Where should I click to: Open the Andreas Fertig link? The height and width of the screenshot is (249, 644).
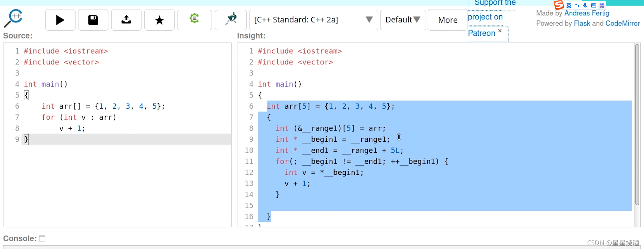click(x=587, y=13)
